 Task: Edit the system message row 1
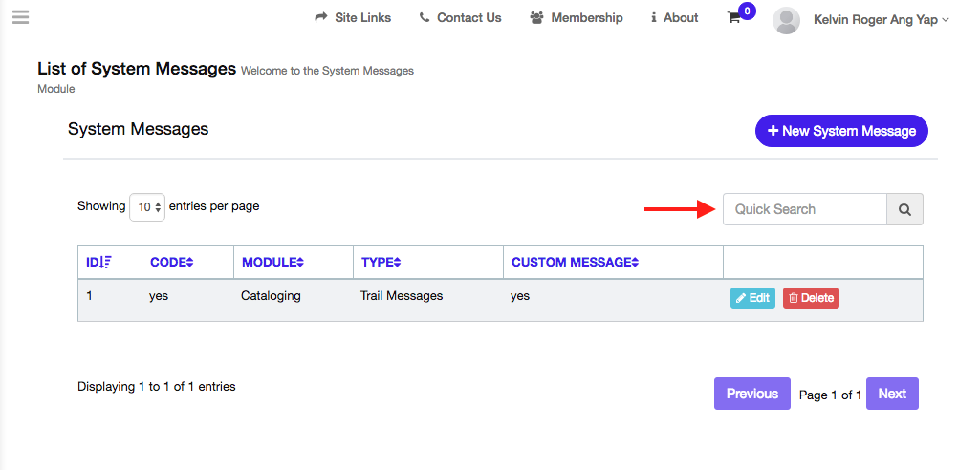point(752,298)
